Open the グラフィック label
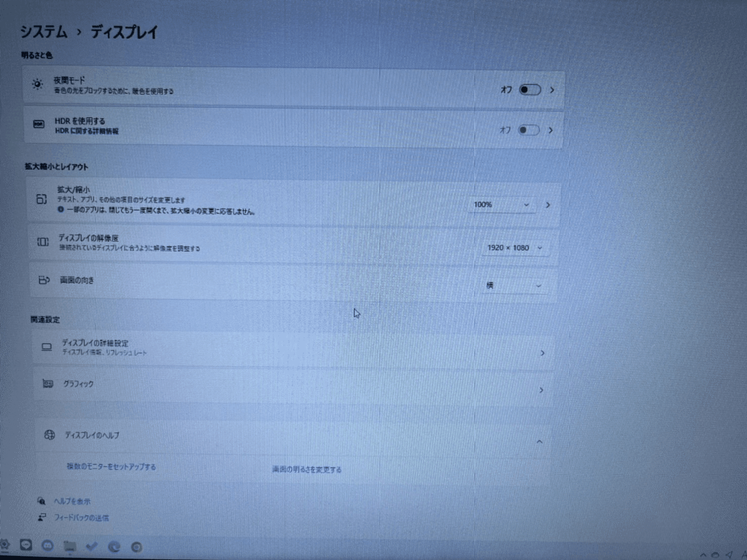Image resolution: width=747 pixels, height=560 pixels. click(78, 384)
